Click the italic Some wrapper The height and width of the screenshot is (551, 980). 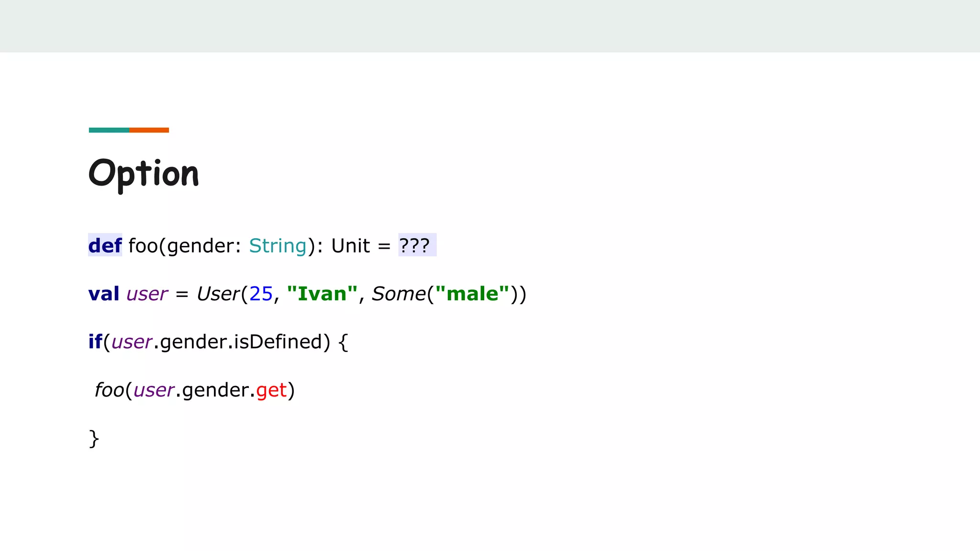pos(399,294)
